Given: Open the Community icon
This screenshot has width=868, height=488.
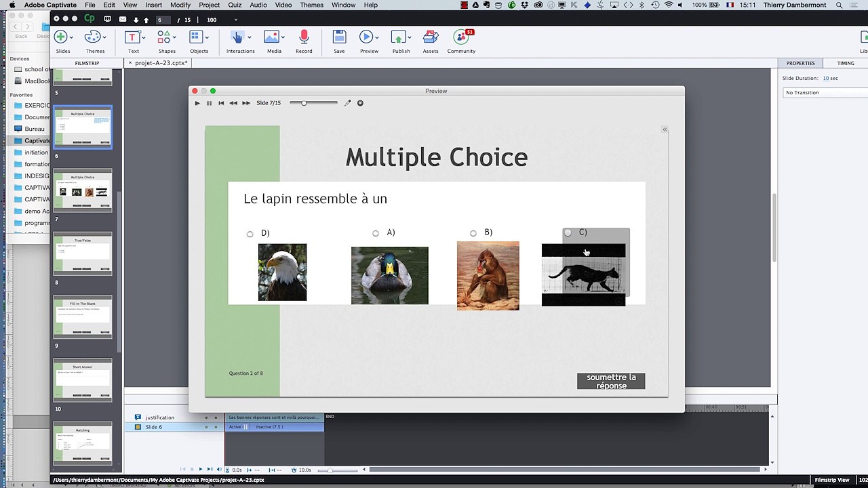Looking at the screenshot, I should (x=461, y=37).
